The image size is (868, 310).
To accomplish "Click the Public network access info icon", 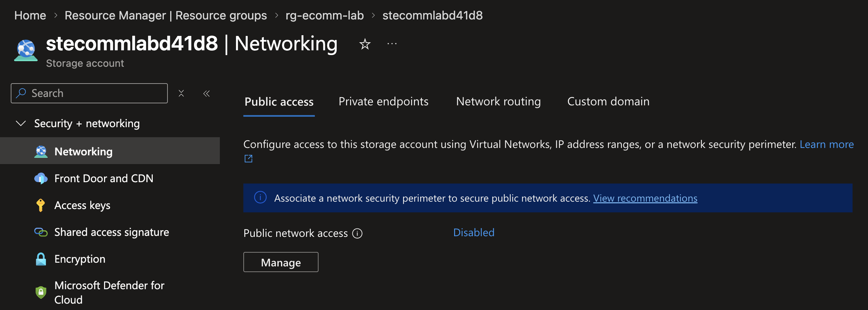I will click(x=357, y=233).
